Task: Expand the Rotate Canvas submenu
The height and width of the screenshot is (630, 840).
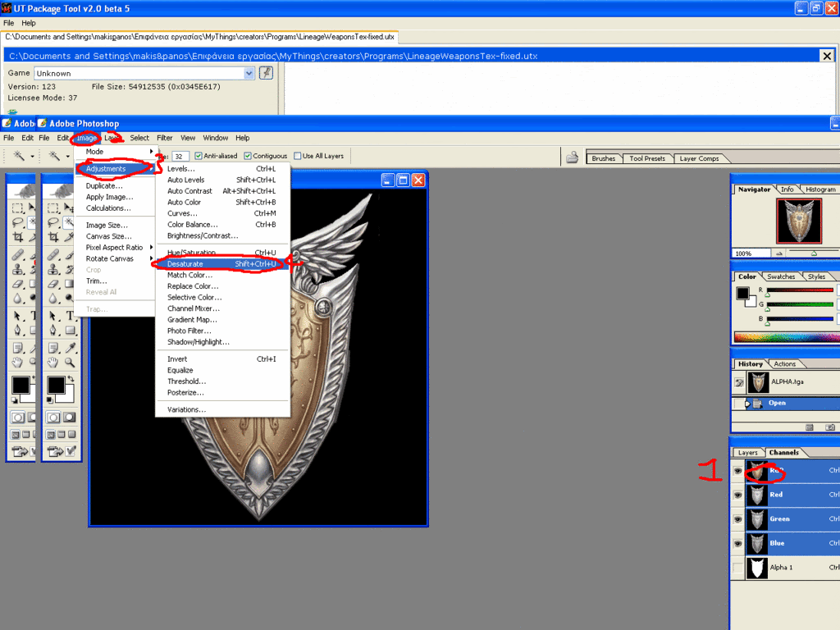Action: [x=115, y=258]
